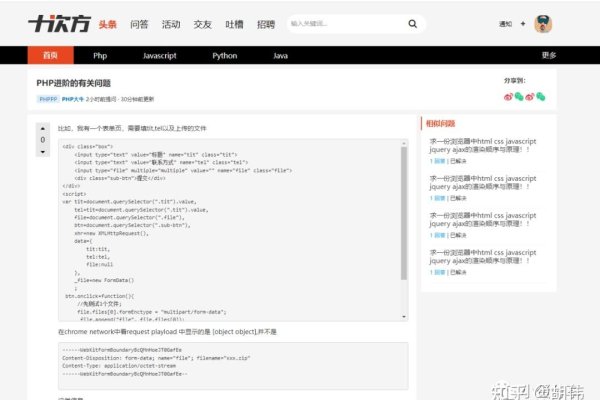Image resolution: width=600 pixels, height=400 pixels.
Task: Open the 活动 navigation item
Action: [171, 24]
